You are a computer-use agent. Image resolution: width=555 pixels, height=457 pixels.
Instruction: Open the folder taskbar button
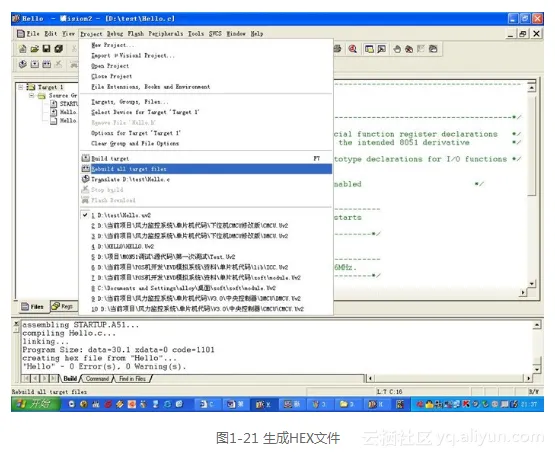347,404
